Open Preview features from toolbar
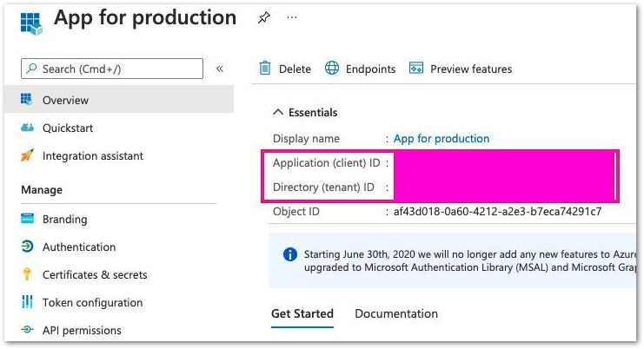The image size is (644, 349). 471,69
